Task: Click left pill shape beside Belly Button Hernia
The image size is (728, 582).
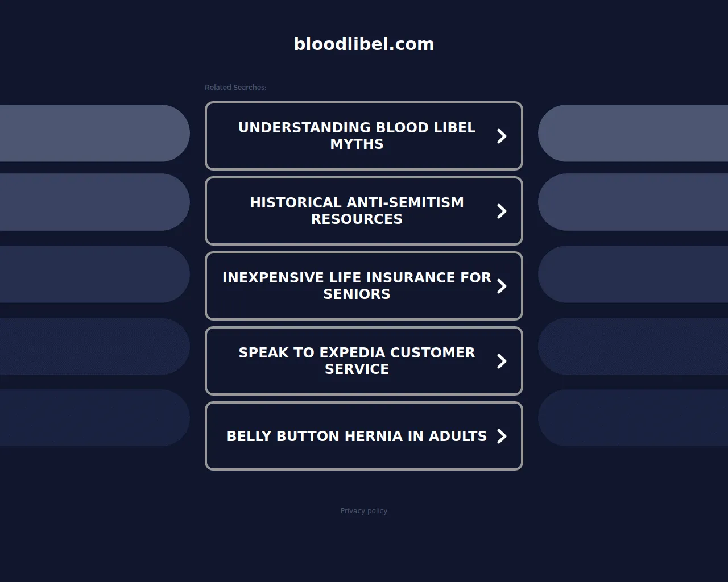Action: click(x=94, y=418)
